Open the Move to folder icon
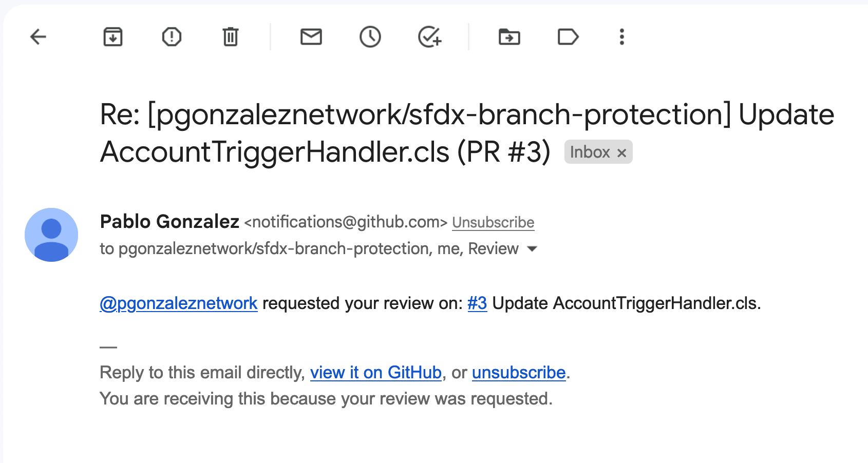This screenshot has width=868, height=463. tap(510, 37)
